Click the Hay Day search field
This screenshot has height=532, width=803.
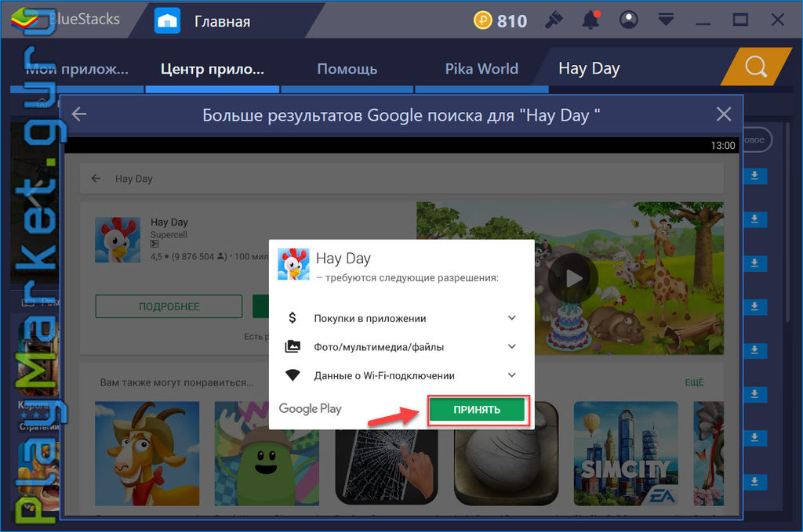[401, 179]
